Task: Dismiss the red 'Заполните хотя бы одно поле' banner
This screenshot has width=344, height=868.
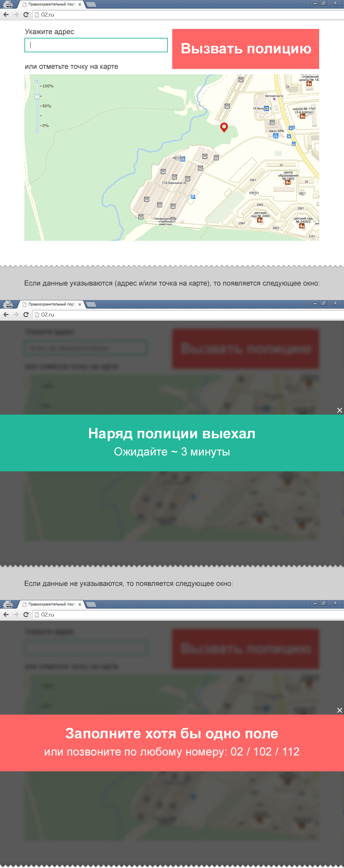Action: coord(340,710)
